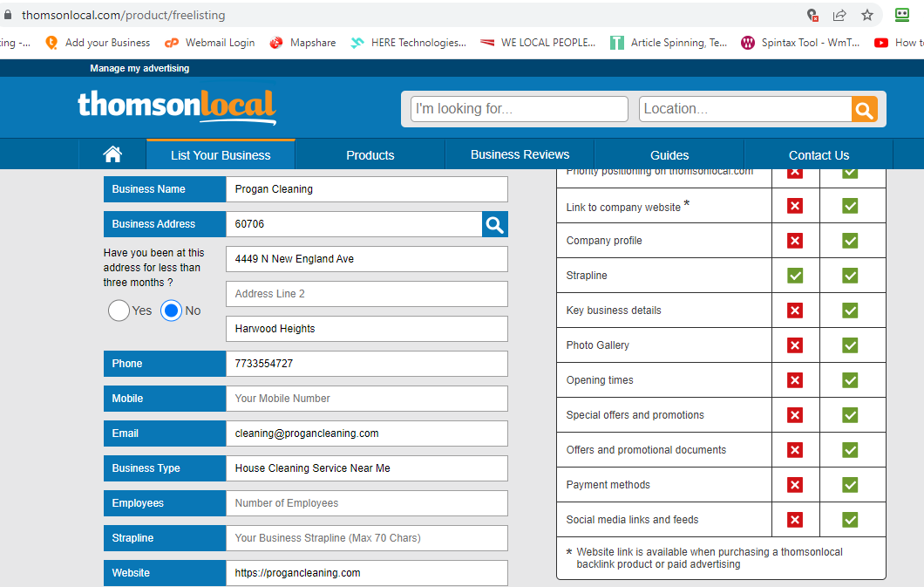Click Social media links and feeds text
This screenshot has height=587, width=924.
(x=632, y=520)
